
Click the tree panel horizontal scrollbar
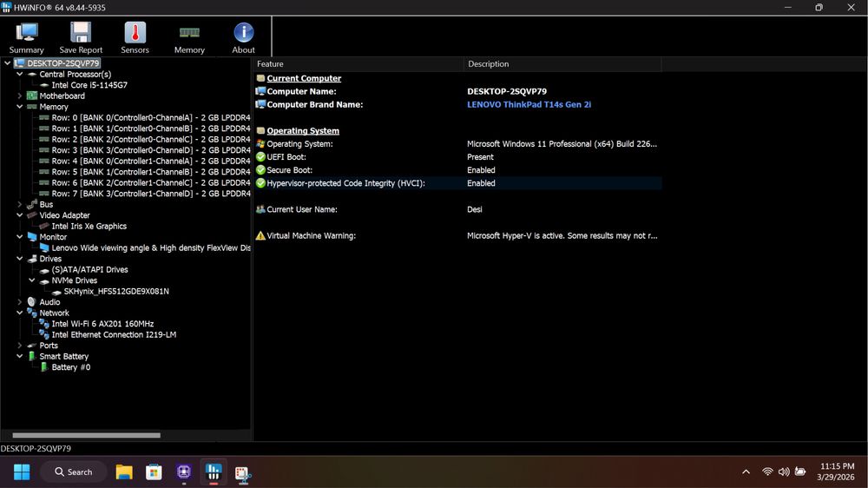(x=86, y=435)
